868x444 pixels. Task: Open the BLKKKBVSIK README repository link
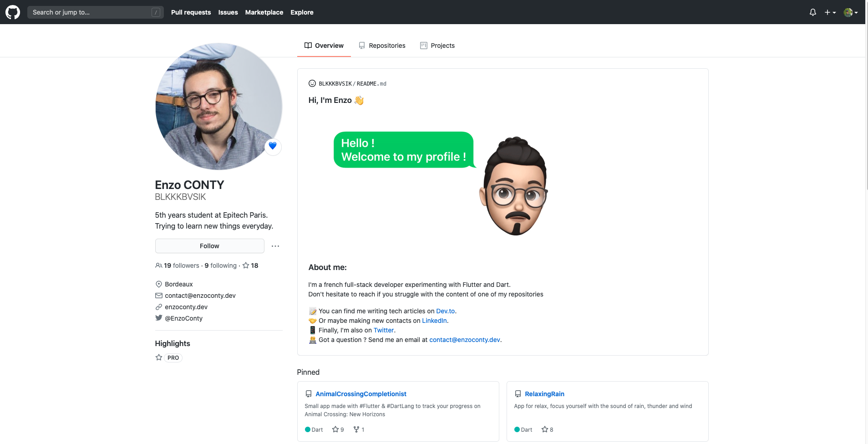(335, 84)
